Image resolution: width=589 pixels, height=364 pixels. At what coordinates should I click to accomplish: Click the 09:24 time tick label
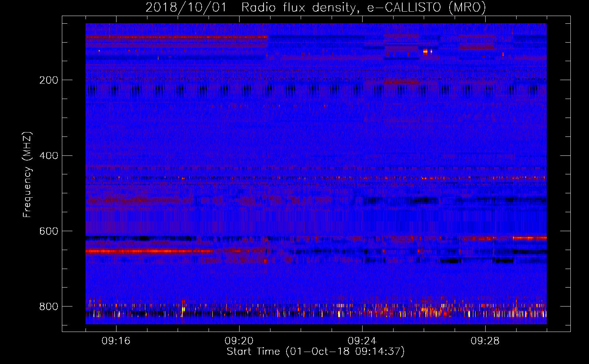point(362,341)
